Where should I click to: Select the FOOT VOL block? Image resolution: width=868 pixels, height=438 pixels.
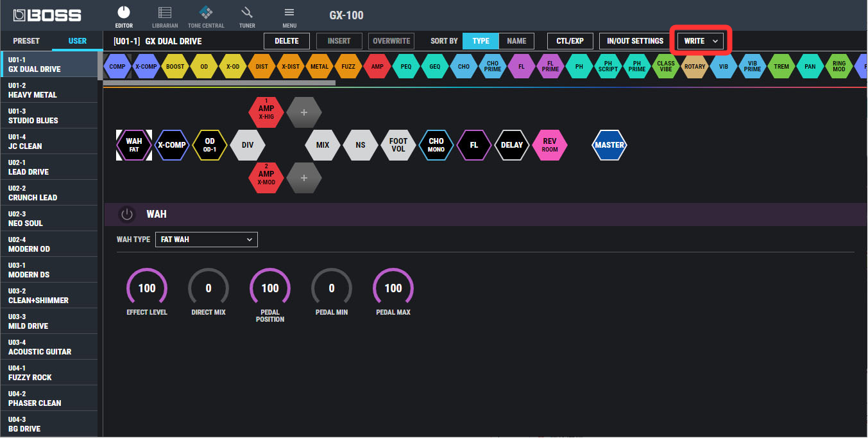[x=398, y=145]
